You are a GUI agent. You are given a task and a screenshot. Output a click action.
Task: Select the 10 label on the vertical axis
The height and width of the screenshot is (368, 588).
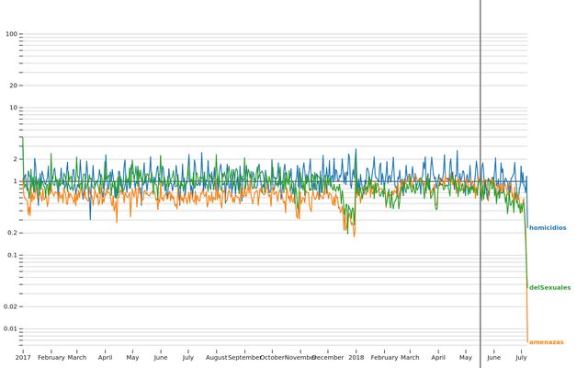click(x=14, y=108)
